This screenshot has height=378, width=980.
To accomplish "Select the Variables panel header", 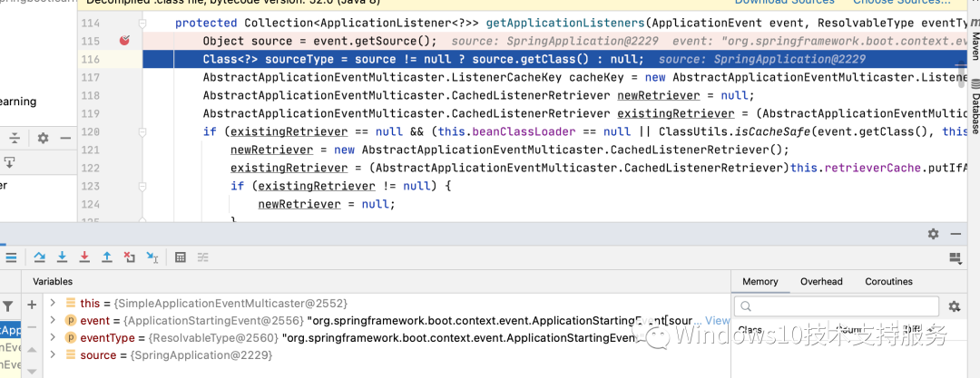I will tap(53, 282).
